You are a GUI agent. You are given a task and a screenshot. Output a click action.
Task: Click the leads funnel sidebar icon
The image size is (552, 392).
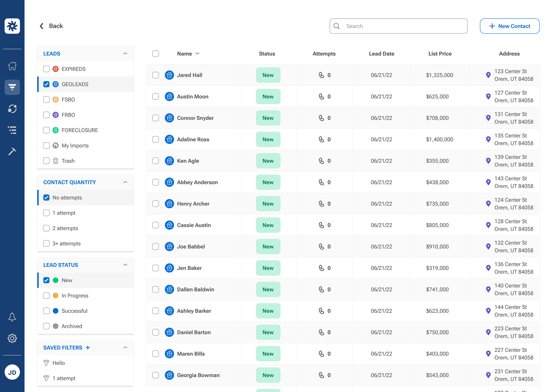coord(12,87)
